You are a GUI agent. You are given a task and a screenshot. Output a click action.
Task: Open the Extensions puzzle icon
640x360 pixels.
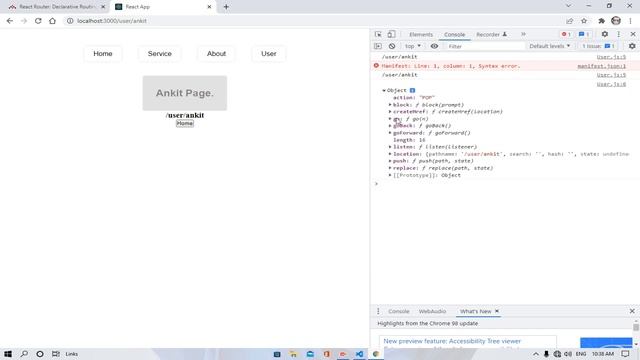(601, 21)
